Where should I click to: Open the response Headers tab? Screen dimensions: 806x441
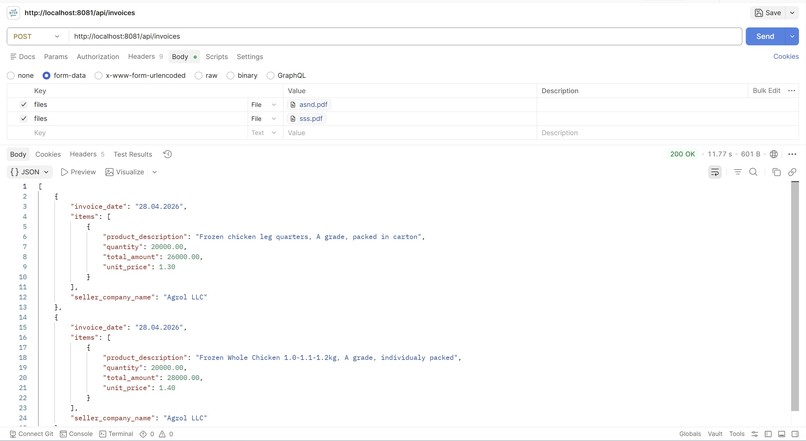point(87,154)
